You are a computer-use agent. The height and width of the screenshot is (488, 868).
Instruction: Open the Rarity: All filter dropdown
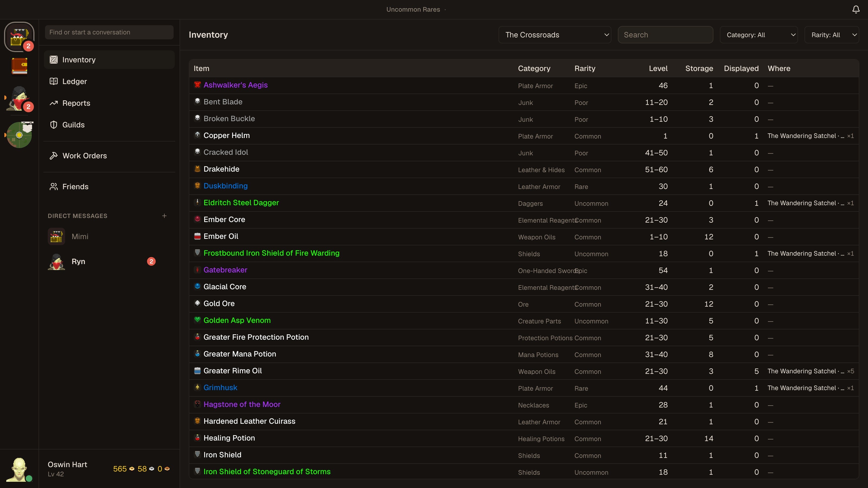(x=832, y=35)
